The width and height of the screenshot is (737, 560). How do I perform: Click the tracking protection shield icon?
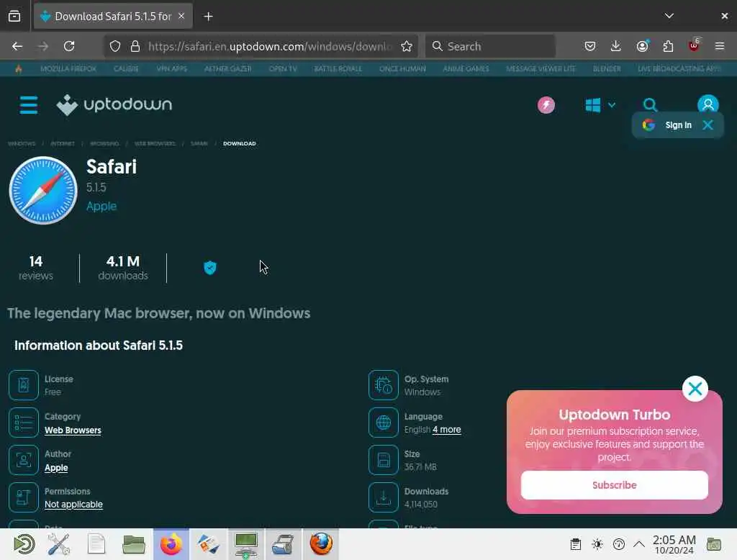(x=115, y=46)
